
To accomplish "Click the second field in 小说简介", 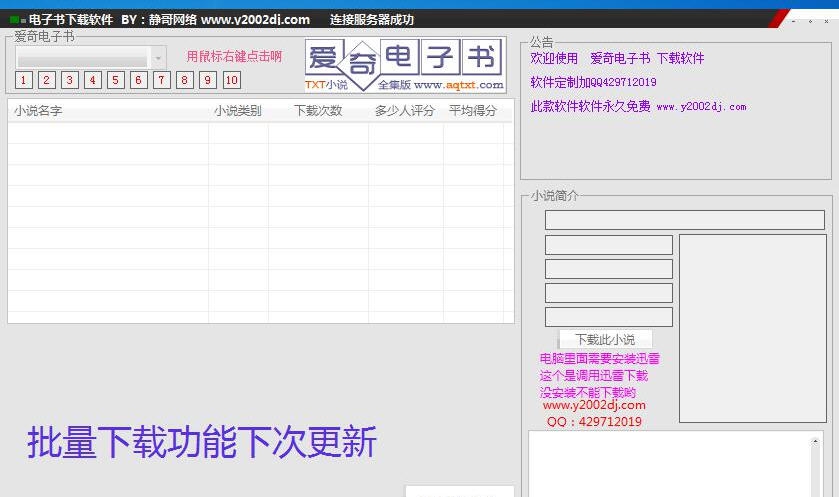I will point(609,245).
